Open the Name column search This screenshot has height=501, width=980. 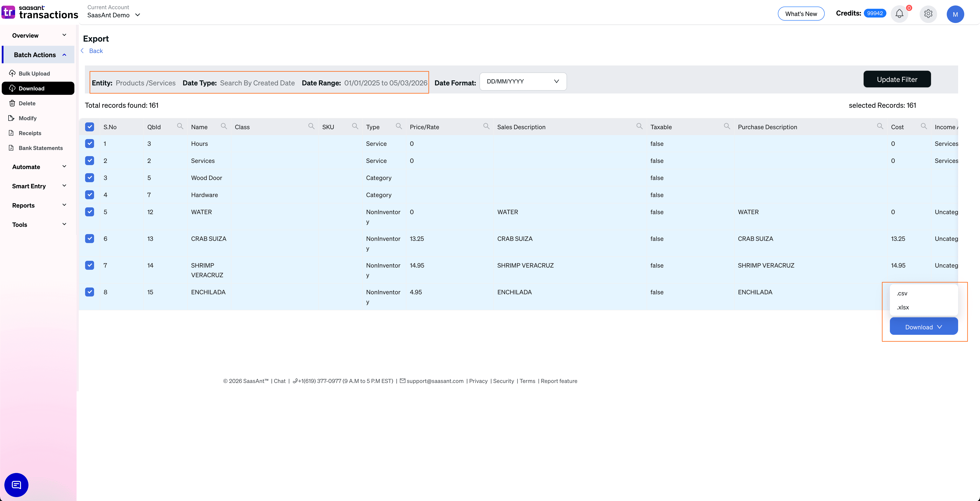tap(224, 126)
